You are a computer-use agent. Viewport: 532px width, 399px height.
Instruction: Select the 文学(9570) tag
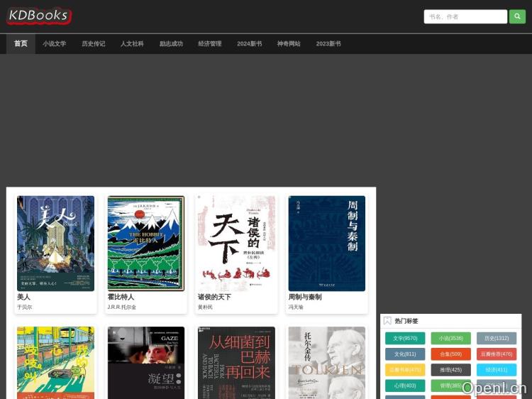(x=405, y=339)
